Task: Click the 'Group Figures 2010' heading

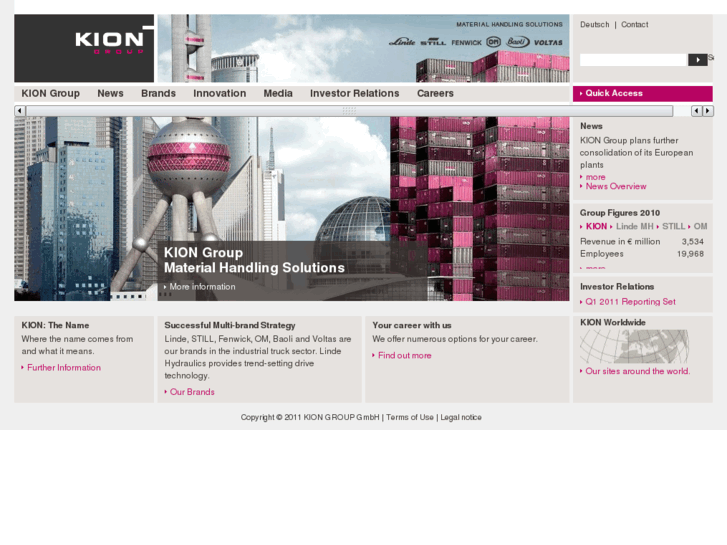Action: 620,213
